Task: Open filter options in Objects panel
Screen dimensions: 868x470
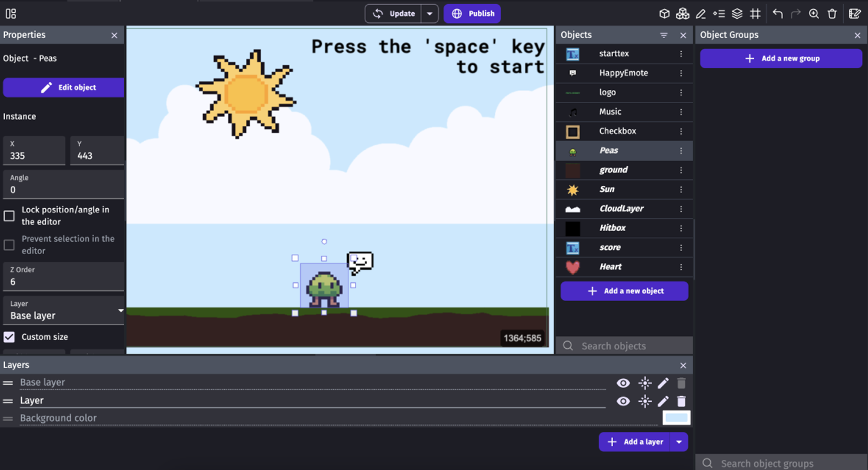Action: point(664,36)
